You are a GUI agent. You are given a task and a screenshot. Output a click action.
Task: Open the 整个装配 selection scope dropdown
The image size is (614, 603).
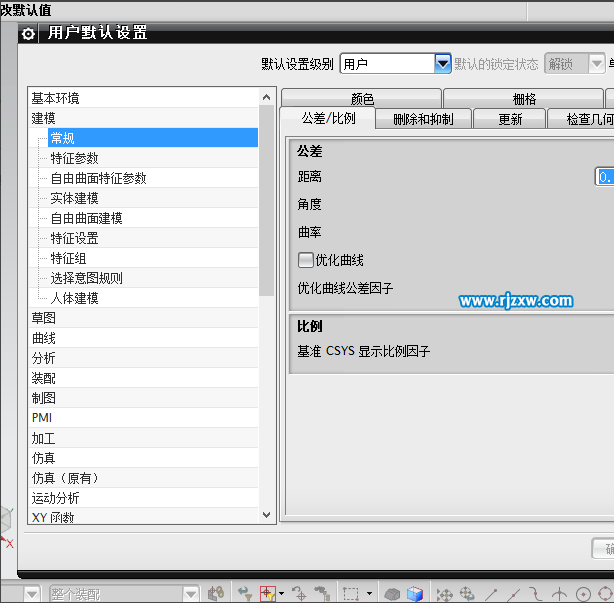tap(191, 594)
